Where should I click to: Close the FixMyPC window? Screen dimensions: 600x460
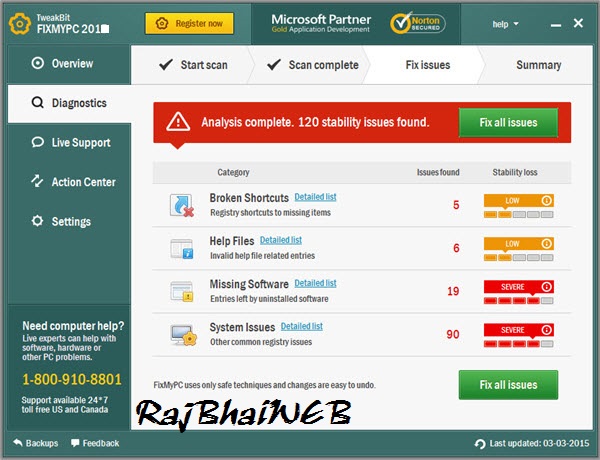(578, 23)
